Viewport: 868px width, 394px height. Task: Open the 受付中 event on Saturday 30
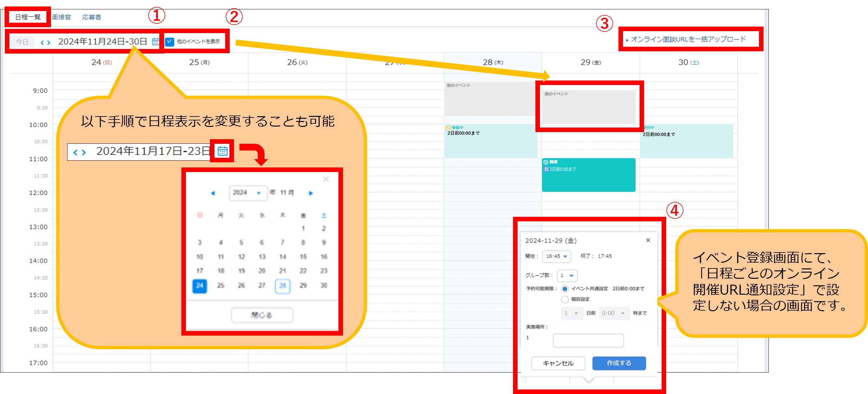click(687, 141)
